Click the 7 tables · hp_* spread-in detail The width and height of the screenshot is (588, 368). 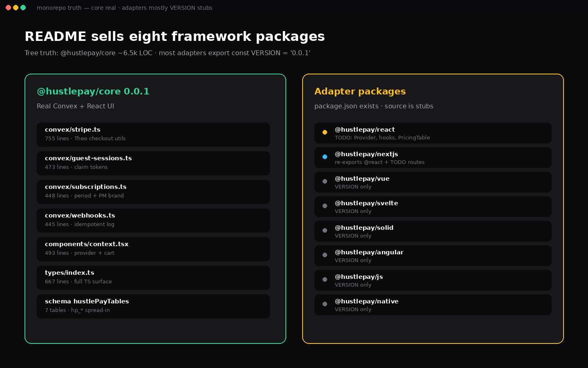coord(77,310)
